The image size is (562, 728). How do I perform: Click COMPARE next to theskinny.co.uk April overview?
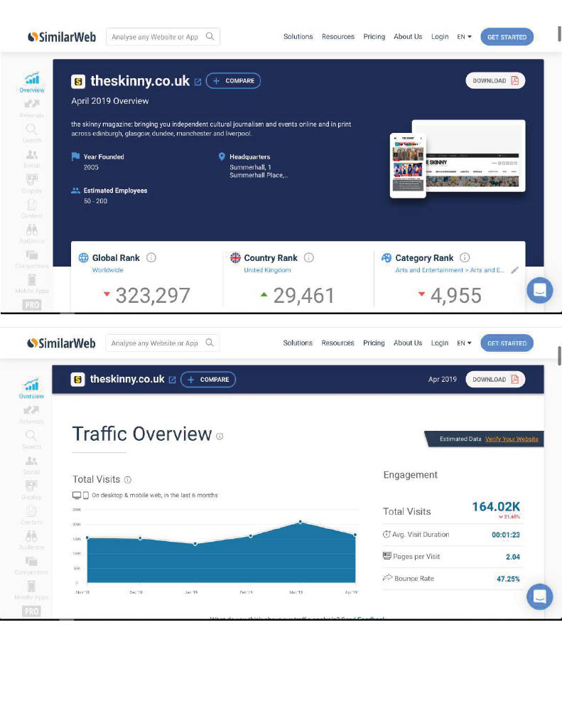pyautogui.click(x=234, y=81)
